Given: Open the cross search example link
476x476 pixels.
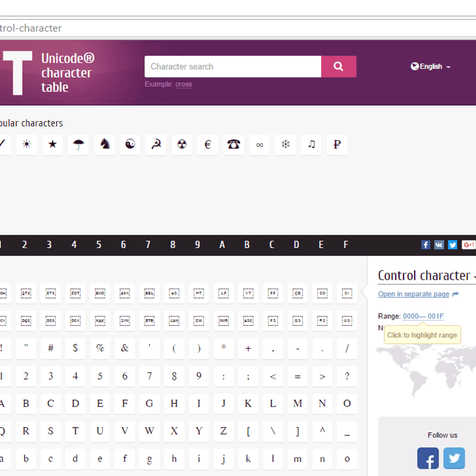Looking at the screenshot, I should tap(184, 84).
